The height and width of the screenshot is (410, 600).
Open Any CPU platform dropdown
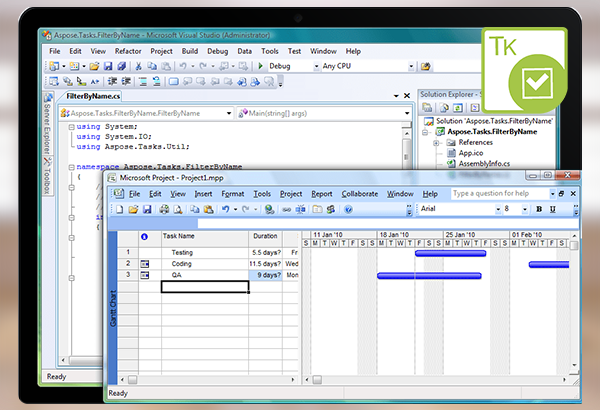pyautogui.click(x=411, y=66)
